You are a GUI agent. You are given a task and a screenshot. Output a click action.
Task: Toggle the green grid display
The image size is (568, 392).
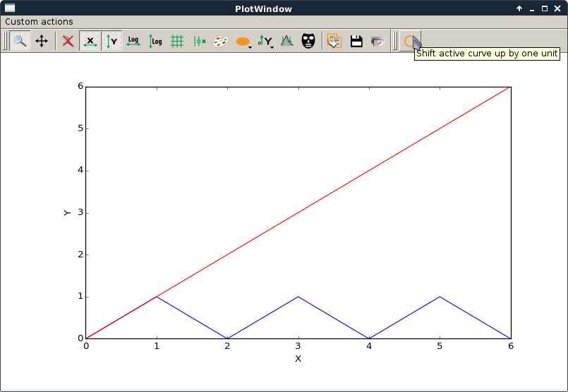click(x=177, y=41)
